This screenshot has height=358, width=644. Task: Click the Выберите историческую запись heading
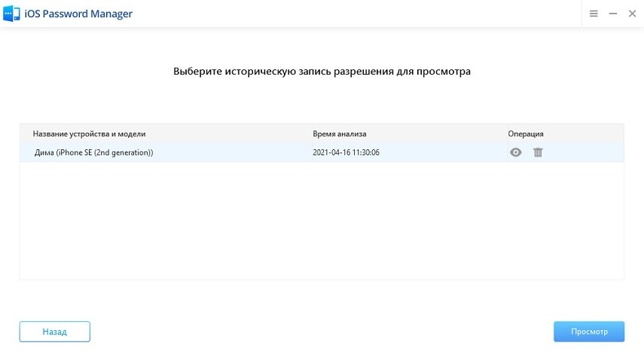pos(322,72)
